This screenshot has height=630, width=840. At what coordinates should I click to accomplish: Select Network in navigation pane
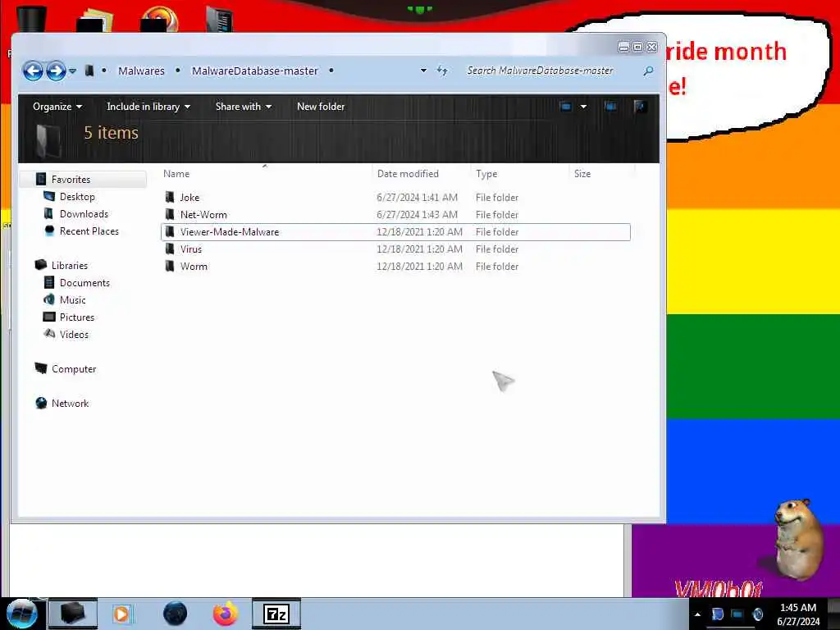71,404
